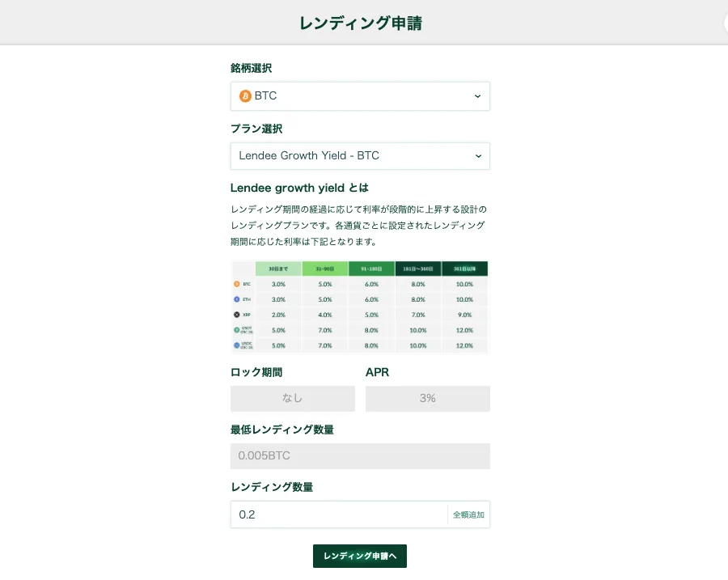Click the 全額追加 link

click(x=468, y=514)
